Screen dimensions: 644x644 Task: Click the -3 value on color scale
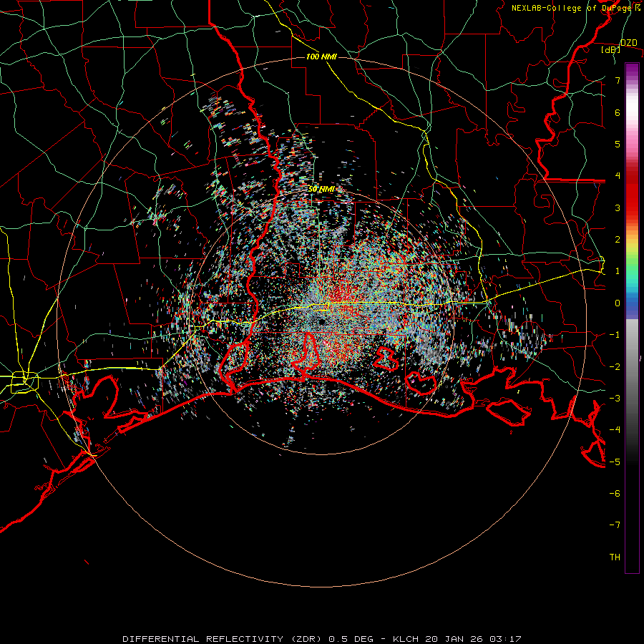tap(615, 399)
